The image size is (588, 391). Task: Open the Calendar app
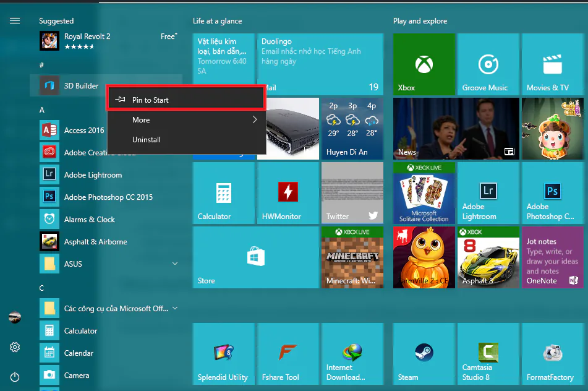coord(108,353)
